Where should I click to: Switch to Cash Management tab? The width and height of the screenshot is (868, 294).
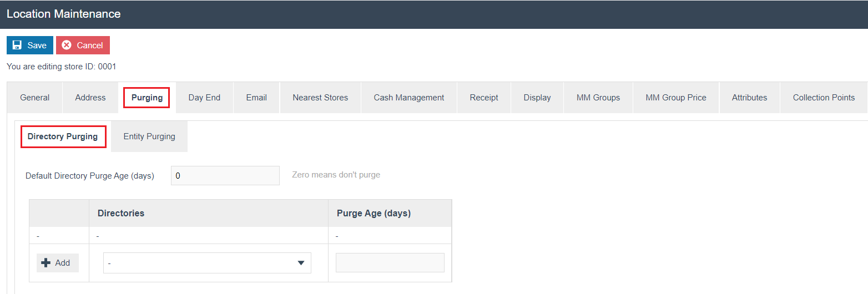(x=409, y=98)
